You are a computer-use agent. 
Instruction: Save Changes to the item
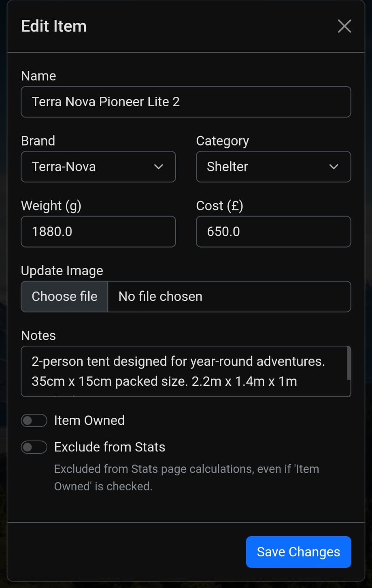point(298,552)
